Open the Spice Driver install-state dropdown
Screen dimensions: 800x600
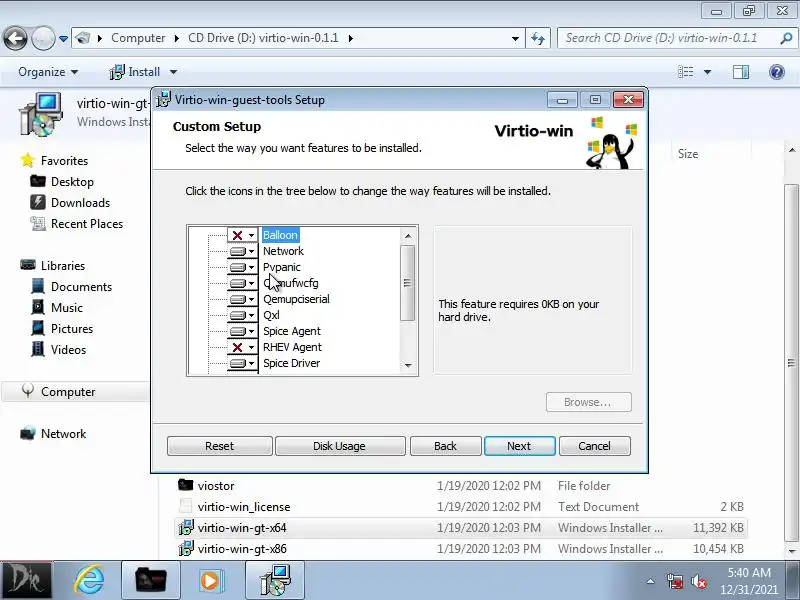tap(242, 363)
